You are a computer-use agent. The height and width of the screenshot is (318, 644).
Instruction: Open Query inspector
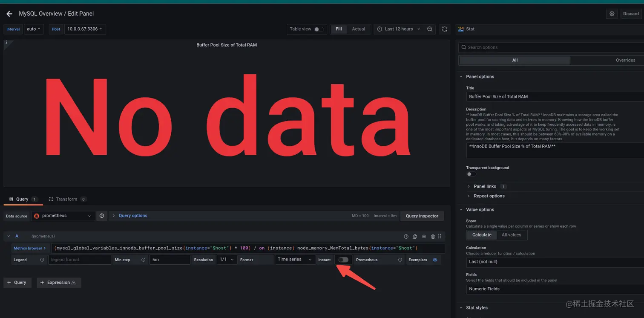(x=422, y=216)
